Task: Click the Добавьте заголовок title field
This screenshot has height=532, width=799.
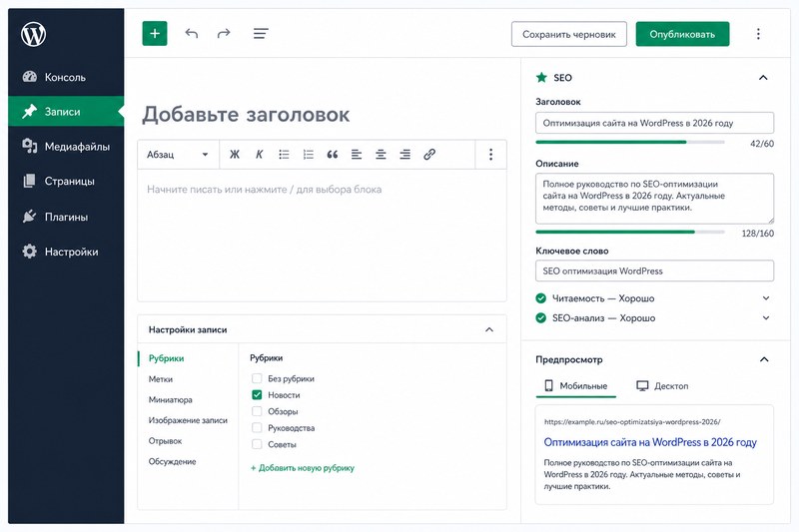Action: click(x=246, y=115)
